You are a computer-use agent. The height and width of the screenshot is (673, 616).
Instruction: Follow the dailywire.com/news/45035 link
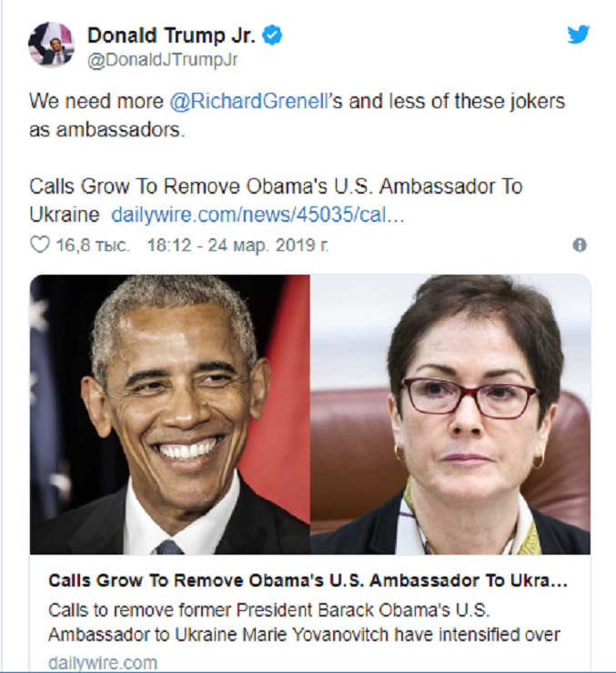click(258, 215)
